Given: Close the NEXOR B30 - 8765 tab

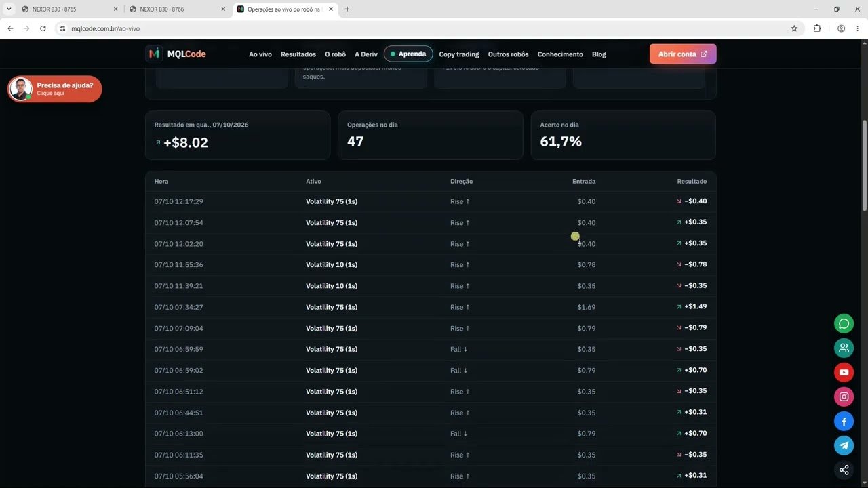Looking at the screenshot, I should [115, 9].
